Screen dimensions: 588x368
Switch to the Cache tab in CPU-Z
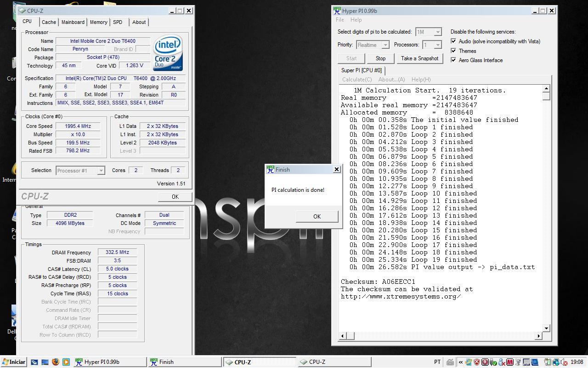(49, 22)
